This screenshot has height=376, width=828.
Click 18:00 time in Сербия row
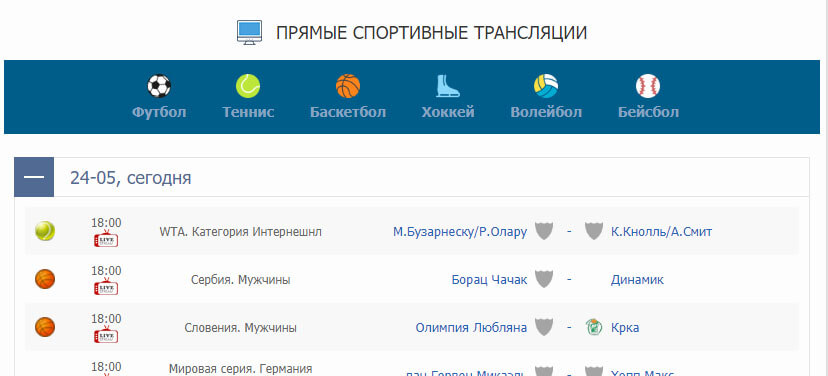click(106, 270)
